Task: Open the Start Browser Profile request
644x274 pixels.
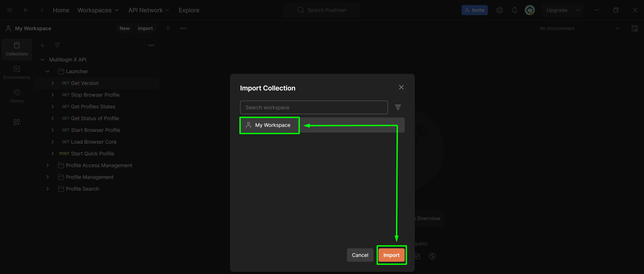Action: click(96, 130)
